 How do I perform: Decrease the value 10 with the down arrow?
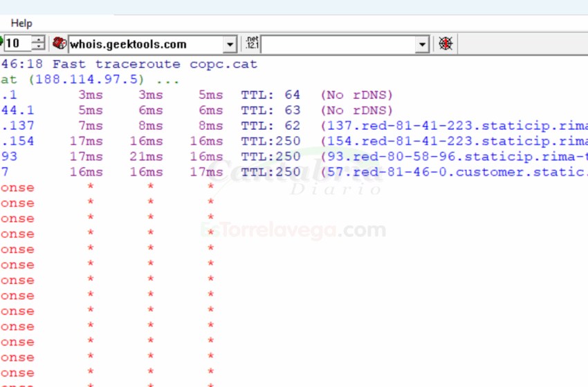coord(38,48)
